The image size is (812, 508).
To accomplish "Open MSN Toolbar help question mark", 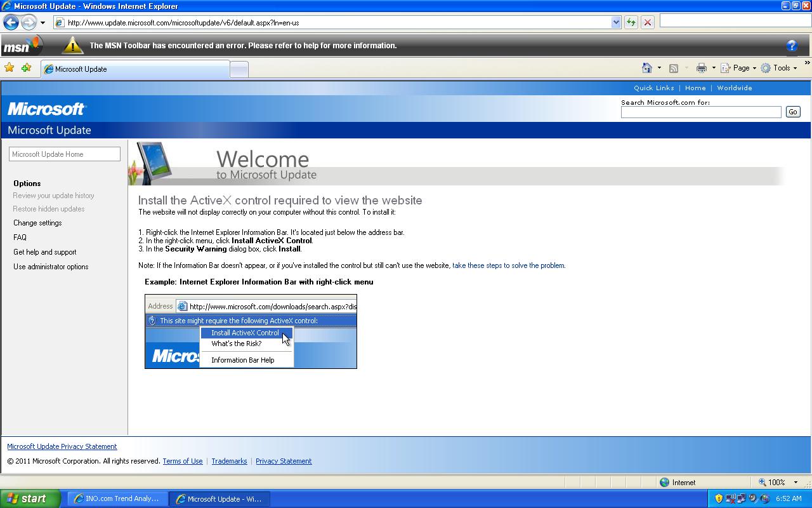I will pyautogui.click(x=792, y=46).
